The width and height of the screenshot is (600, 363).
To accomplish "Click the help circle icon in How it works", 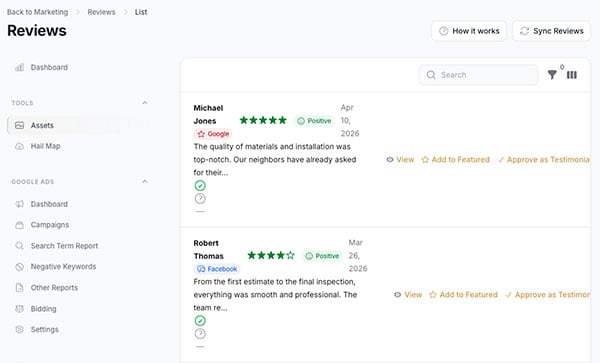I will (443, 31).
